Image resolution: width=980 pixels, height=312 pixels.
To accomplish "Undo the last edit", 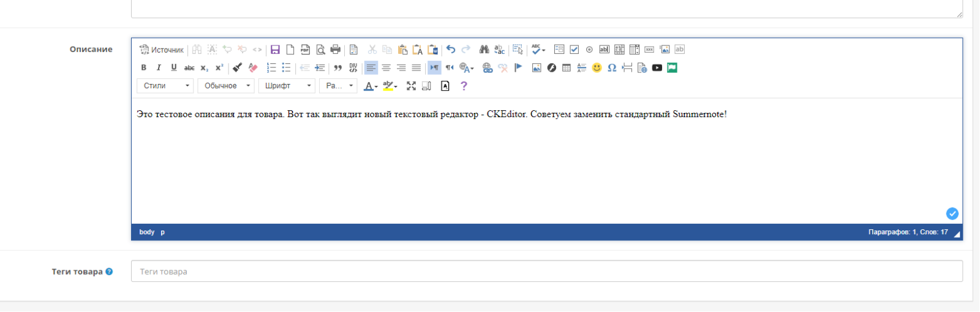I will (451, 50).
